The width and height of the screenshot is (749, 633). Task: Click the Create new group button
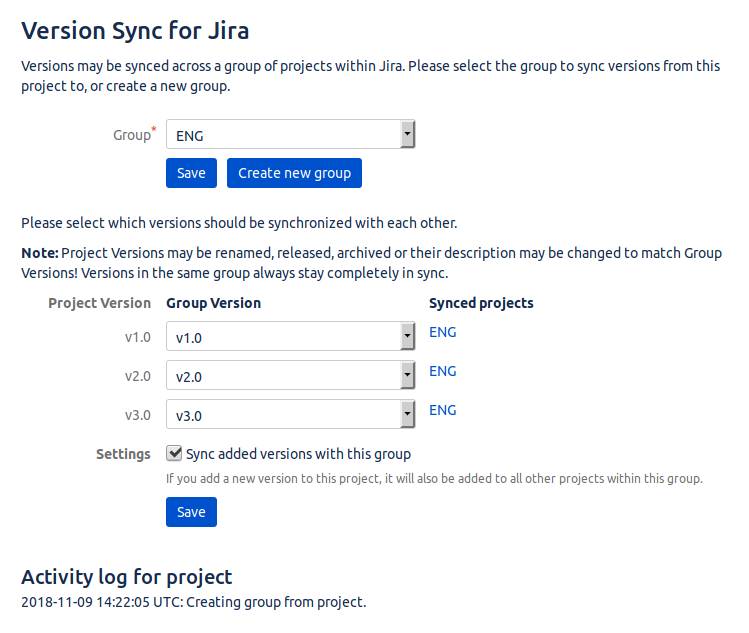pyautogui.click(x=294, y=173)
